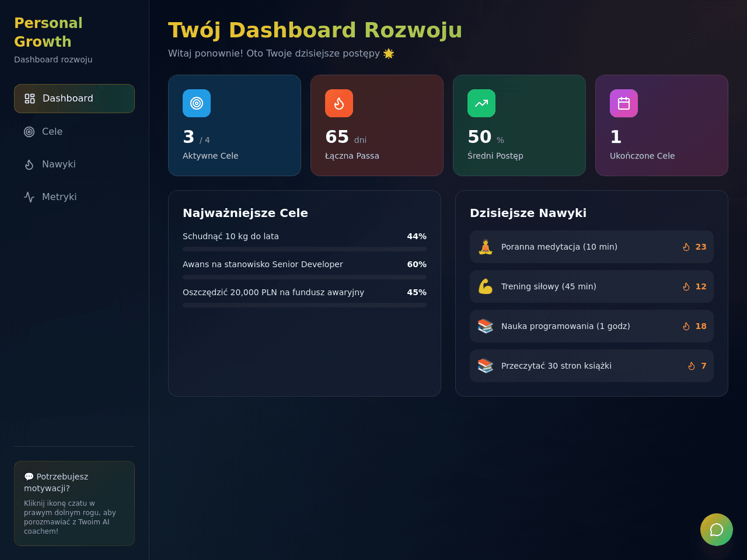The height and width of the screenshot is (560, 747).
Task: Click the books emoji beside Nauka programowania
Action: (x=486, y=326)
